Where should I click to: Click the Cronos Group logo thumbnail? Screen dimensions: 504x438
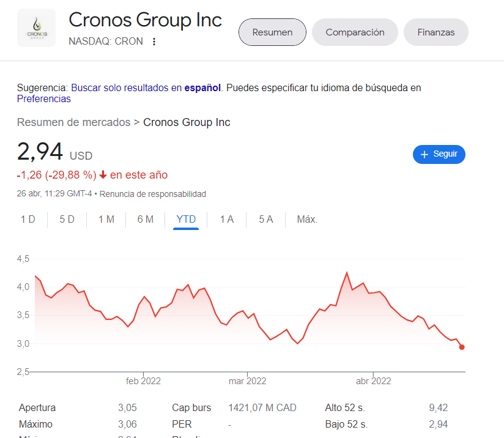pyautogui.click(x=36, y=28)
